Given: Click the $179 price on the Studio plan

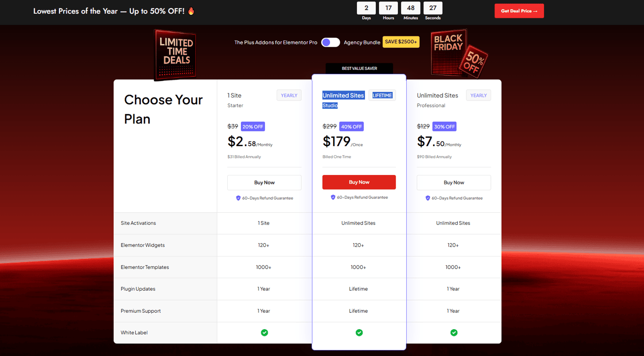Looking at the screenshot, I should (337, 141).
